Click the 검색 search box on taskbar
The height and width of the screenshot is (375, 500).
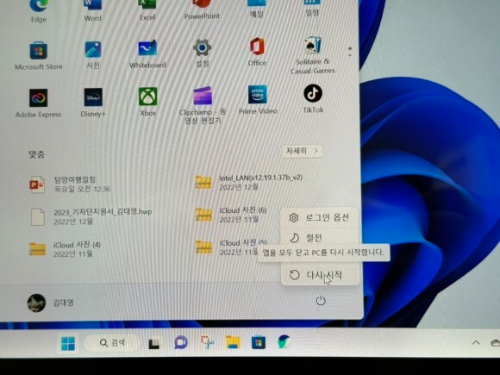click(112, 343)
